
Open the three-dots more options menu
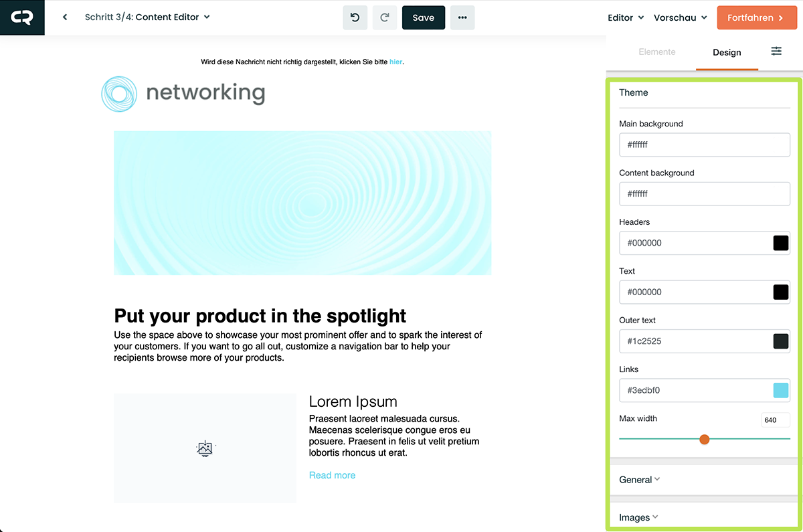click(x=462, y=18)
